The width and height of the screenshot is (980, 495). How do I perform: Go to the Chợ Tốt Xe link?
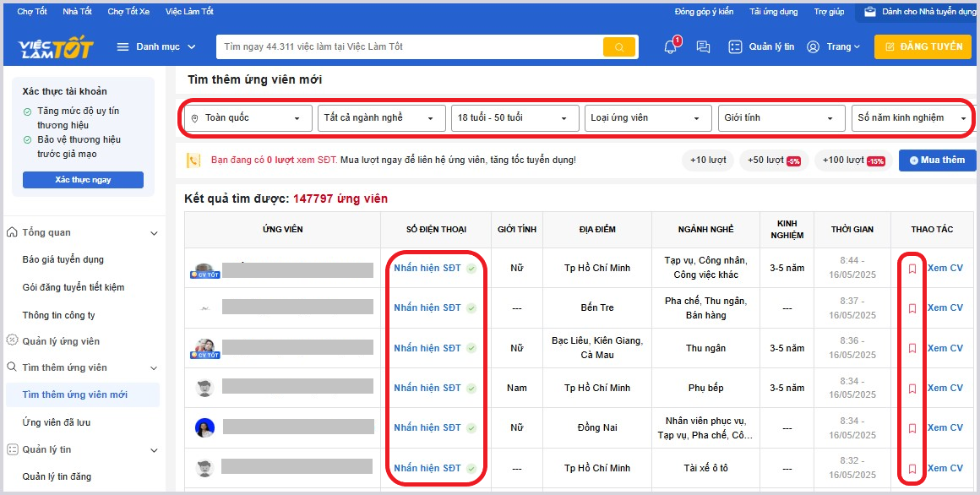click(x=128, y=11)
